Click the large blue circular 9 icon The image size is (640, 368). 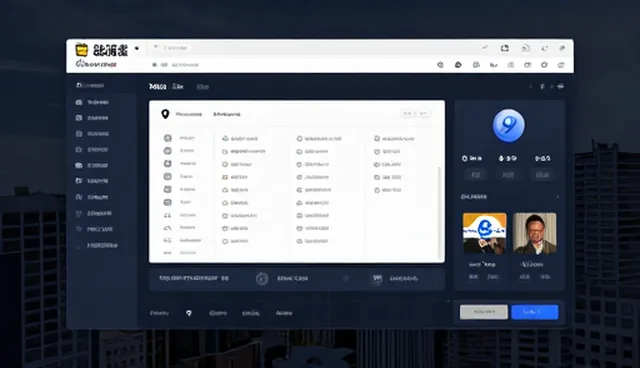pos(509,125)
